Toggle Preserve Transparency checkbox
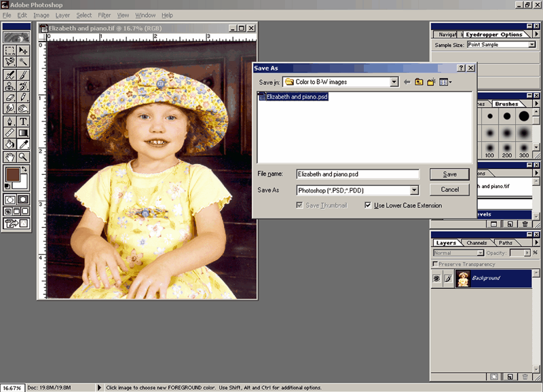Viewport: 543px width, 392px height. pyautogui.click(x=435, y=264)
